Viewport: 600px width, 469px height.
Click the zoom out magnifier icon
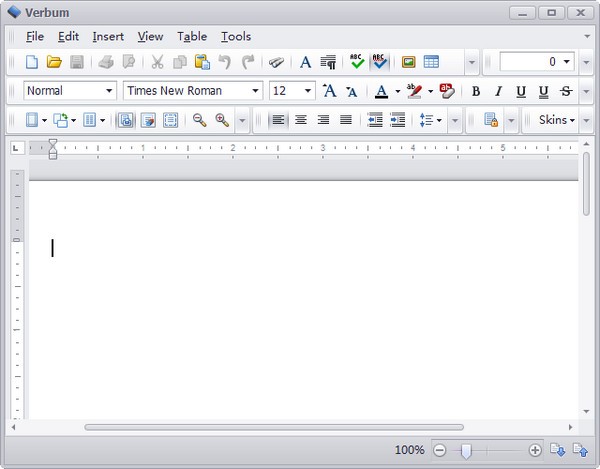pos(199,120)
